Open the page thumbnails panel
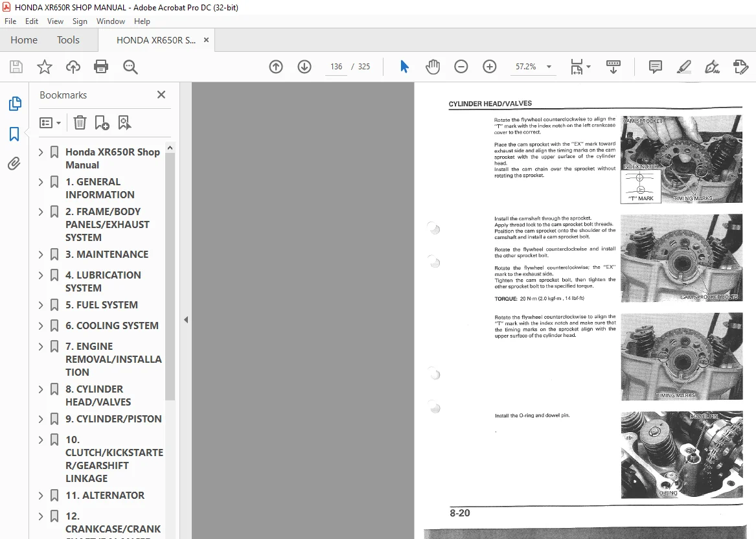This screenshot has height=539, width=756. tap(14, 103)
